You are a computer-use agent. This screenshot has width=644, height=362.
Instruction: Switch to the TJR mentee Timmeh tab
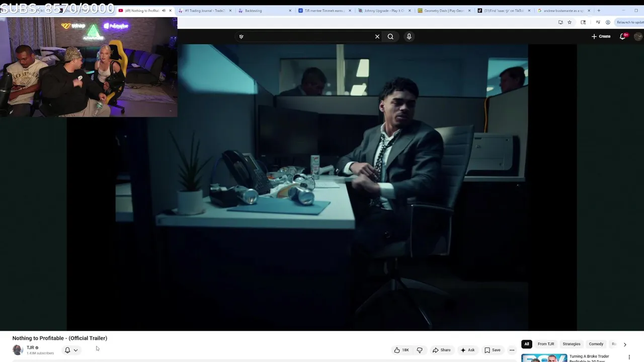pos(324,11)
